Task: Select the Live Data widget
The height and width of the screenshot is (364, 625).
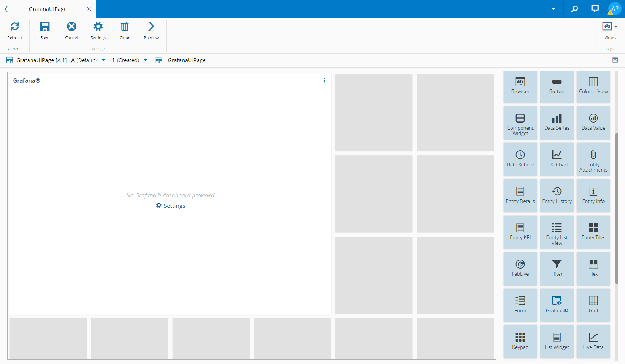Action: click(593, 342)
